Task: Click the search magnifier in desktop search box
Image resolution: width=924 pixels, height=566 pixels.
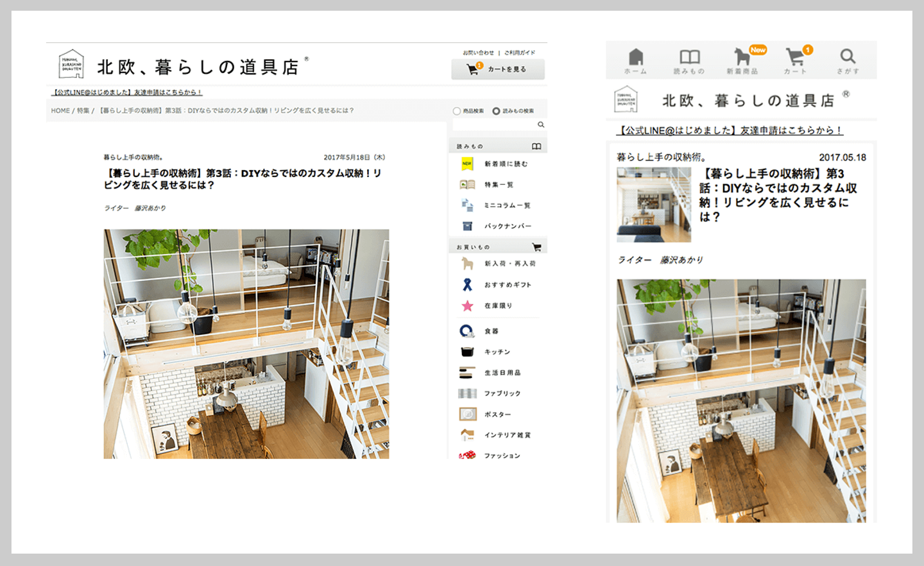Action: [x=541, y=124]
